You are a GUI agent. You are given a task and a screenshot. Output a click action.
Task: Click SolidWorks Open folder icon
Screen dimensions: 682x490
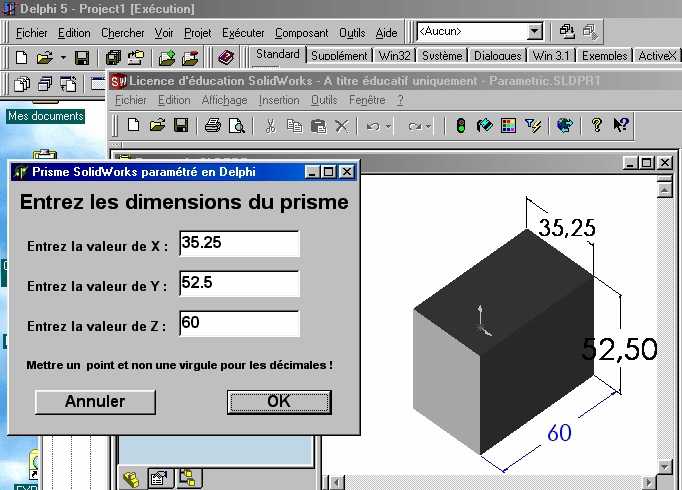coord(157,126)
